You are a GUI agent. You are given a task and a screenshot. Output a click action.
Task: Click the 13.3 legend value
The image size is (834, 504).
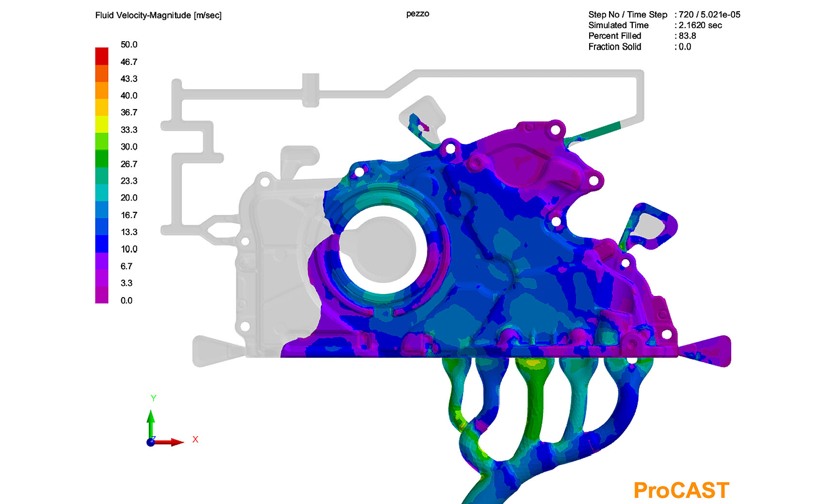click(129, 232)
